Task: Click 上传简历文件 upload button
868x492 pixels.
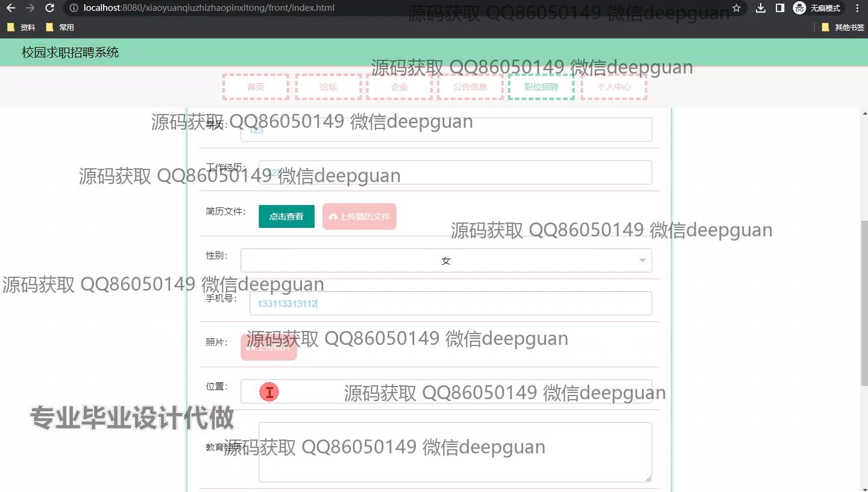Action: point(359,216)
